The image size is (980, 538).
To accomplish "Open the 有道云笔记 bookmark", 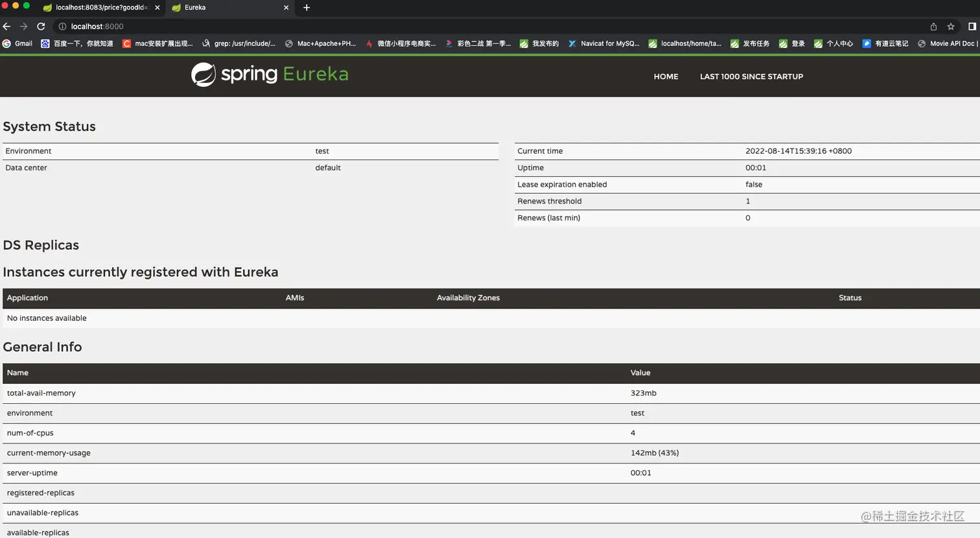I will coord(885,43).
